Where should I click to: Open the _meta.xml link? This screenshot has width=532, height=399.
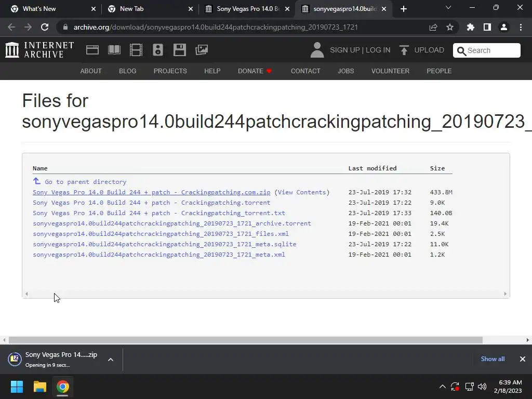coord(159,255)
